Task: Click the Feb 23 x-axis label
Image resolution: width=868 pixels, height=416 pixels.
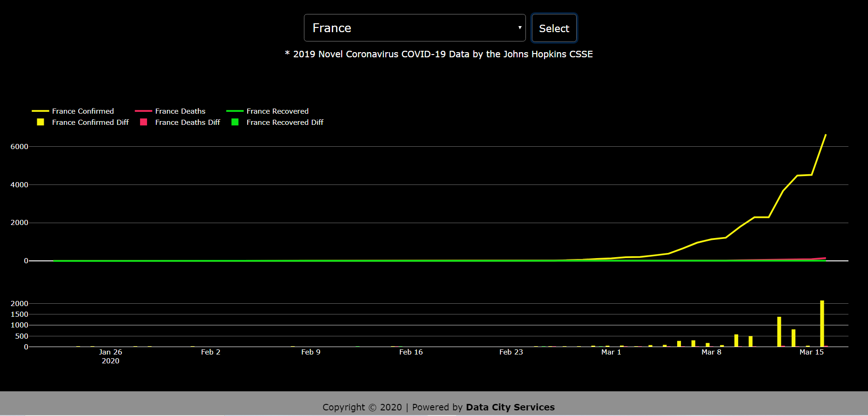Action: point(511,352)
